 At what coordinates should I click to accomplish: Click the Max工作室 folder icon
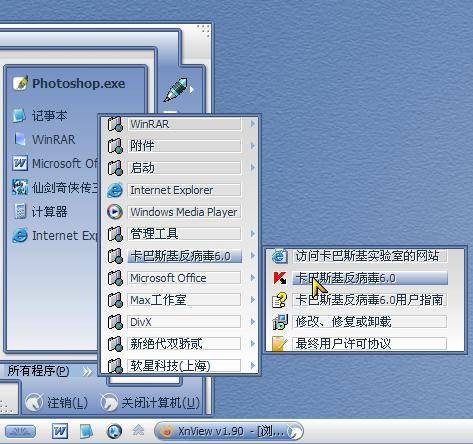pyautogui.click(x=115, y=300)
